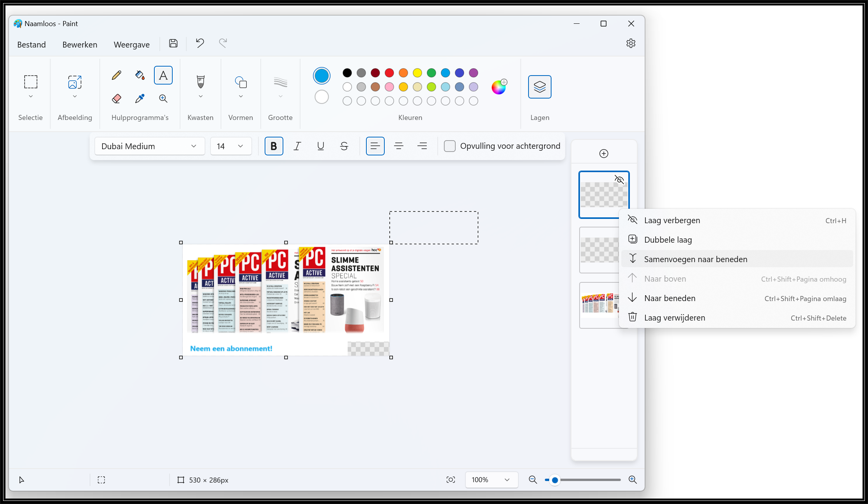Select the bottom layer thumbnail with magazines

[x=599, y=305]
